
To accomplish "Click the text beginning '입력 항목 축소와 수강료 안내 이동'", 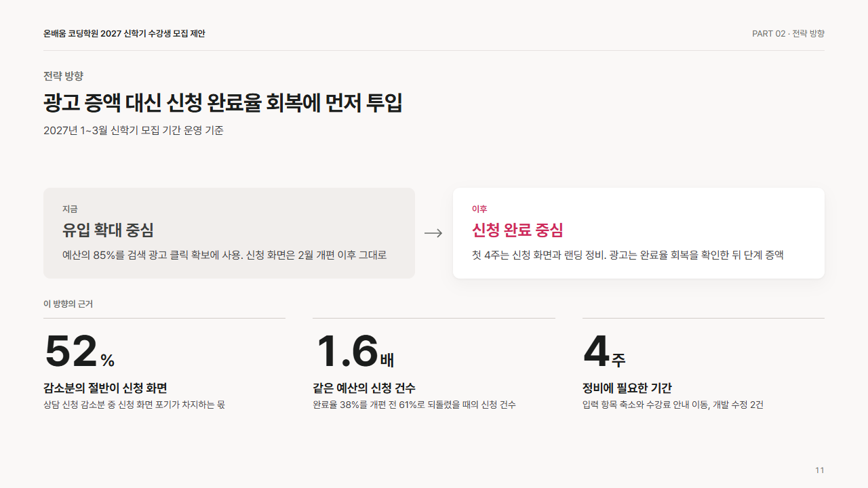I will 673,405.
